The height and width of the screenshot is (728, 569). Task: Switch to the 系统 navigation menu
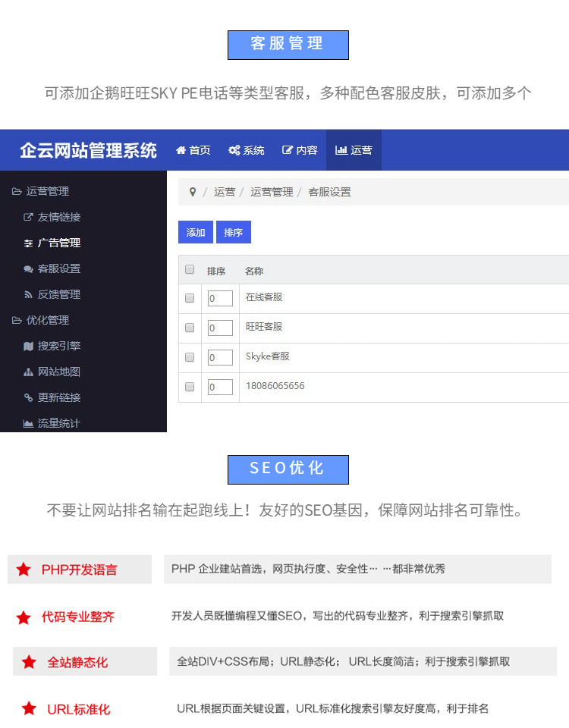247,150
